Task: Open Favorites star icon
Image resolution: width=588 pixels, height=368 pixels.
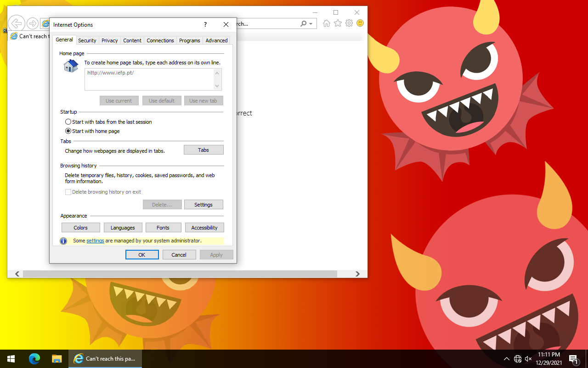Action: [x=338, y=23]
